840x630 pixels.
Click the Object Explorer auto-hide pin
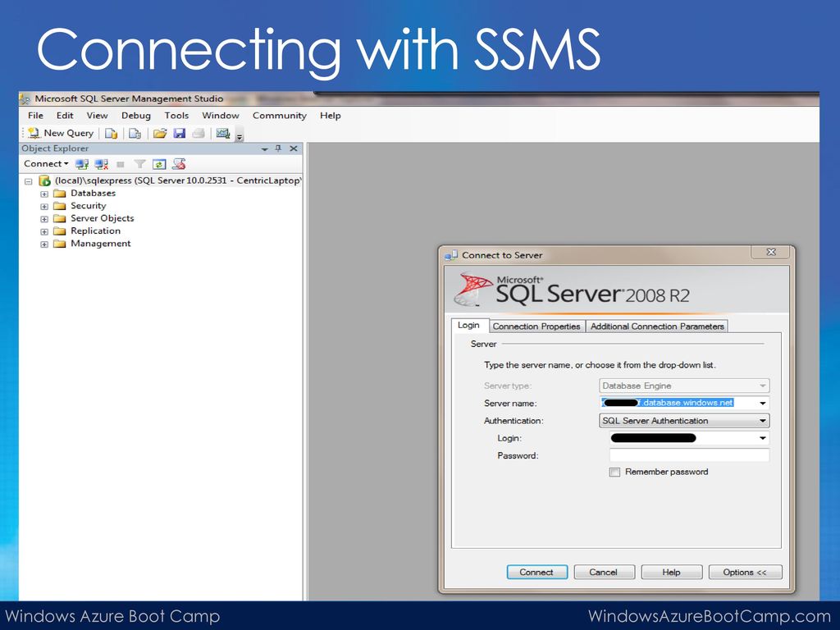click(278, 148)
